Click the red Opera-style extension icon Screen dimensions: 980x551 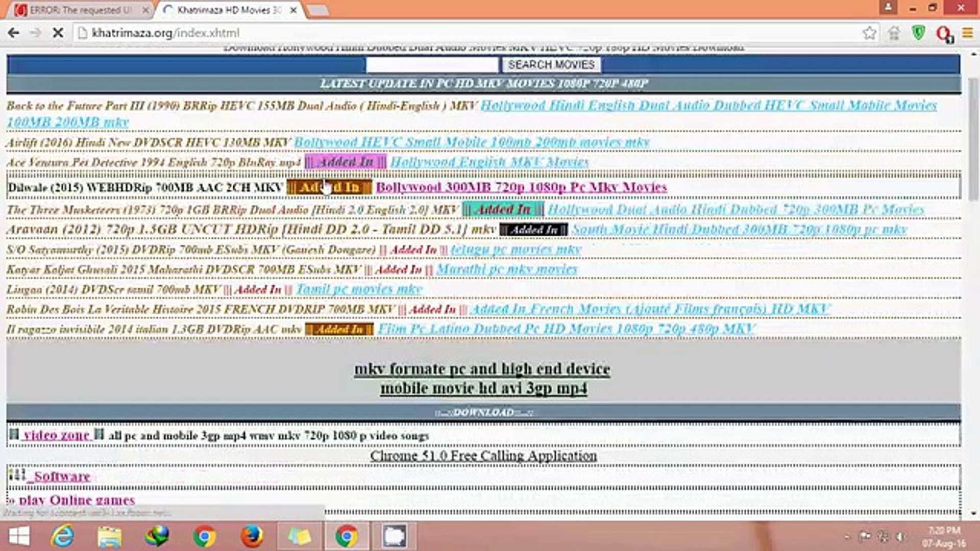pos(943,34)
